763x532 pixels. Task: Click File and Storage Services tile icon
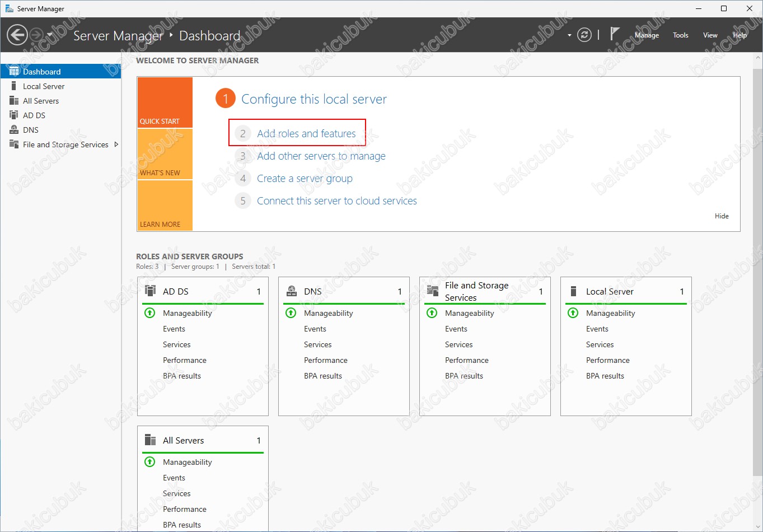tap(432, 291)
